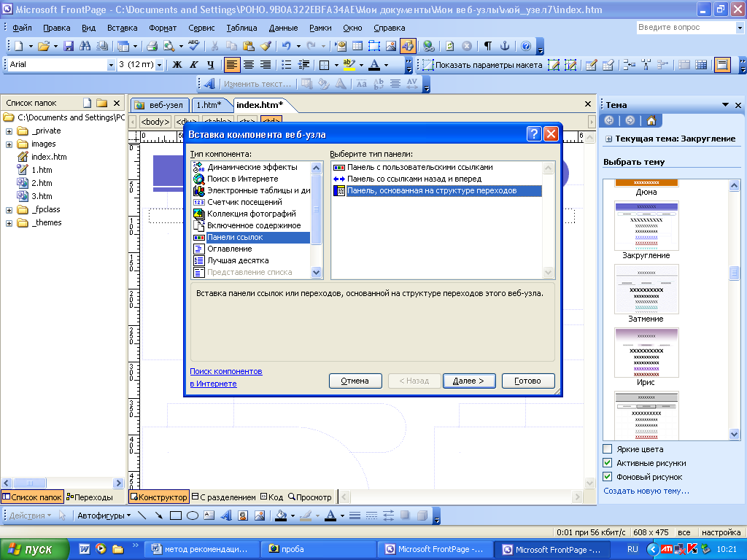Click Создать новую тему link
747x560 pixels.
click(x=646, y=491)
